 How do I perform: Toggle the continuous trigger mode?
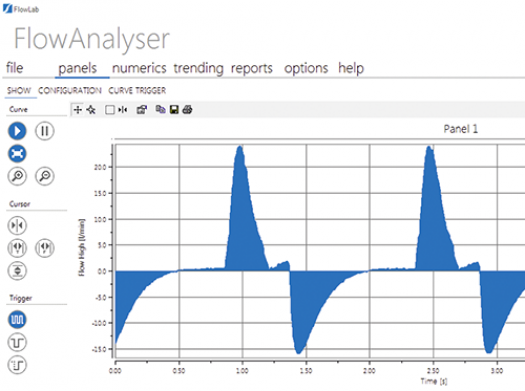pos(17,319)
